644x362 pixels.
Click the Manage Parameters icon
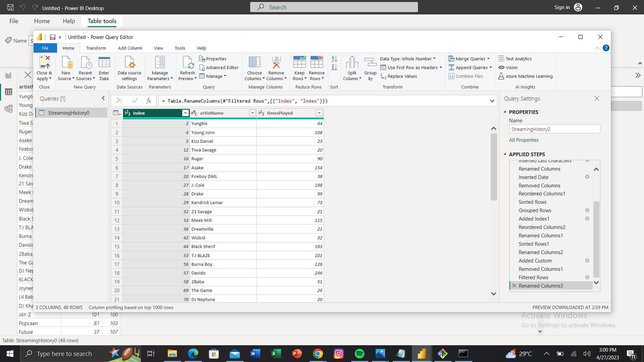160,63
